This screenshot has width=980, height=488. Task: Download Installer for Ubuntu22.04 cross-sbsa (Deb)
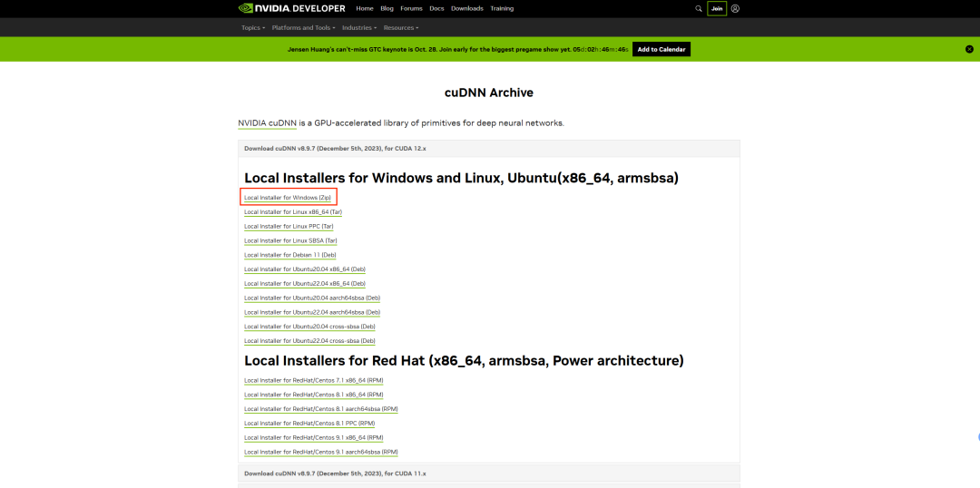[309, 341]
